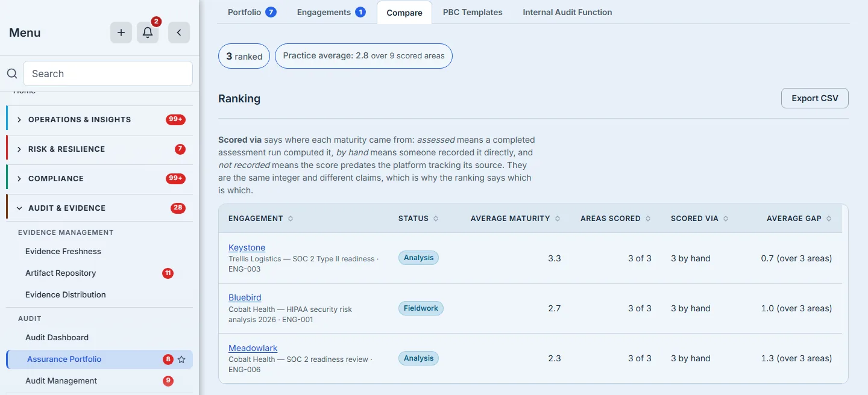Viewport: 868px width, 395px height.
Task: Expand Risk & Resilience section
Action: point(99,149)
